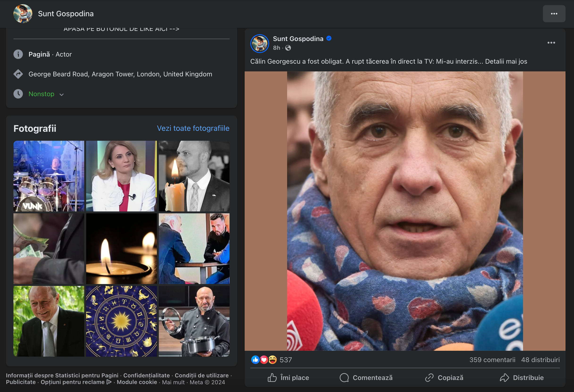This screenshot has width=574, height=392.
Task: Open the drummer concert photo thumbnail
Action: click(49, 176)
